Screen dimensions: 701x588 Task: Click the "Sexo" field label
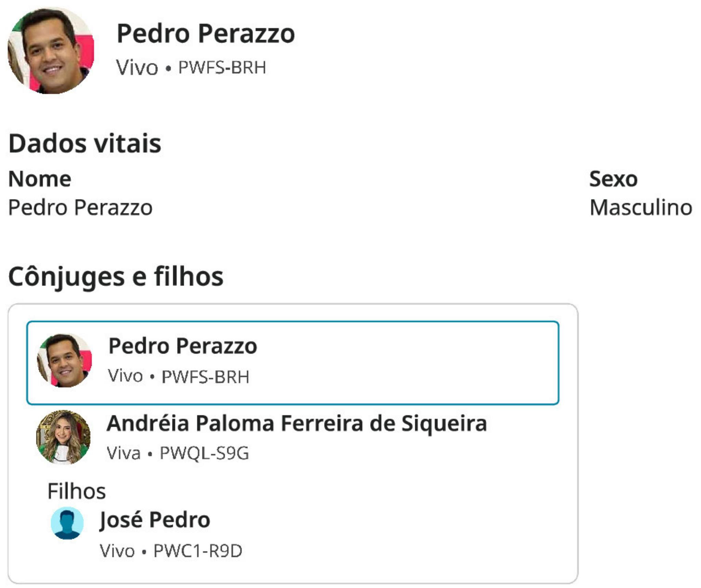point(613,179)
